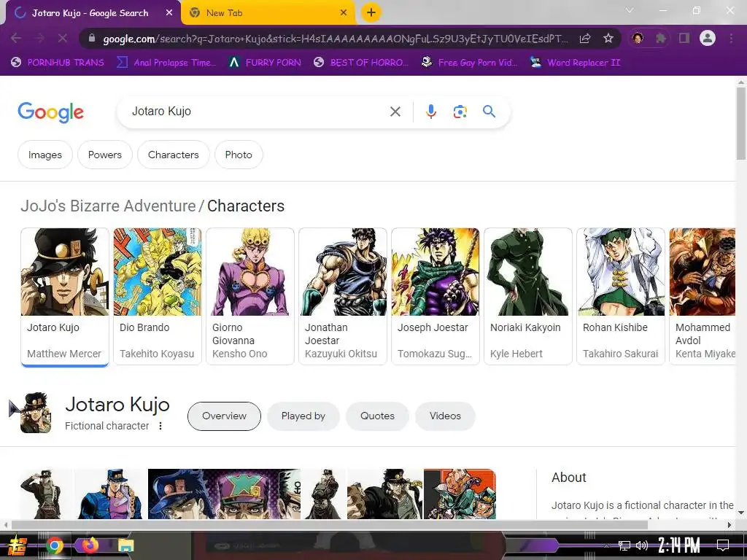747x560 pixels.
Task: Submit search with magnifying glass icon
Action: 489,112
